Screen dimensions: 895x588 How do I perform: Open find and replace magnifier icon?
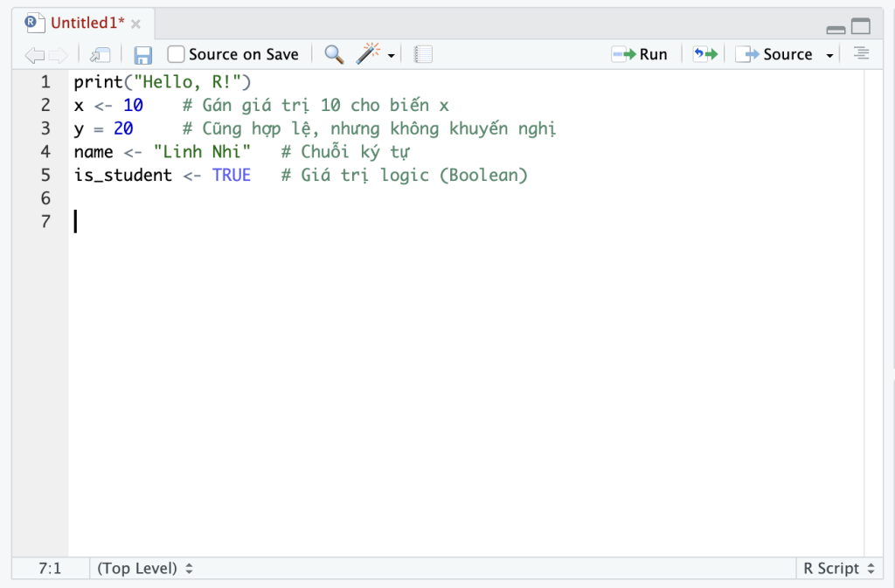(x=334, y=54)
